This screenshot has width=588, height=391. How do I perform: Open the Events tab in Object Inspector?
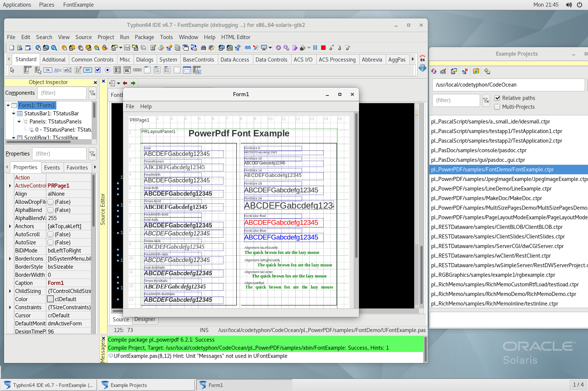point(52,168)
